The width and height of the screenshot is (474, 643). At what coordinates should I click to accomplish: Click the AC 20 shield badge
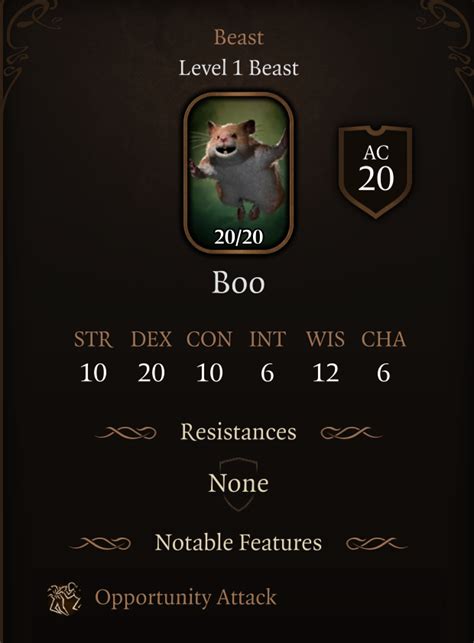tap(376, 172)
